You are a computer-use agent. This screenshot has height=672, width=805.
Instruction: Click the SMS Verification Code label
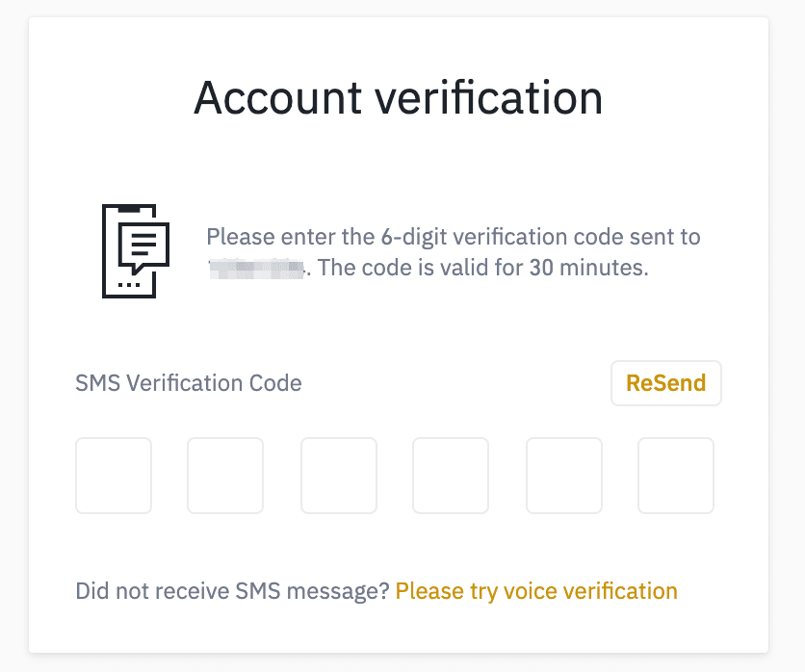click(189, 383)
